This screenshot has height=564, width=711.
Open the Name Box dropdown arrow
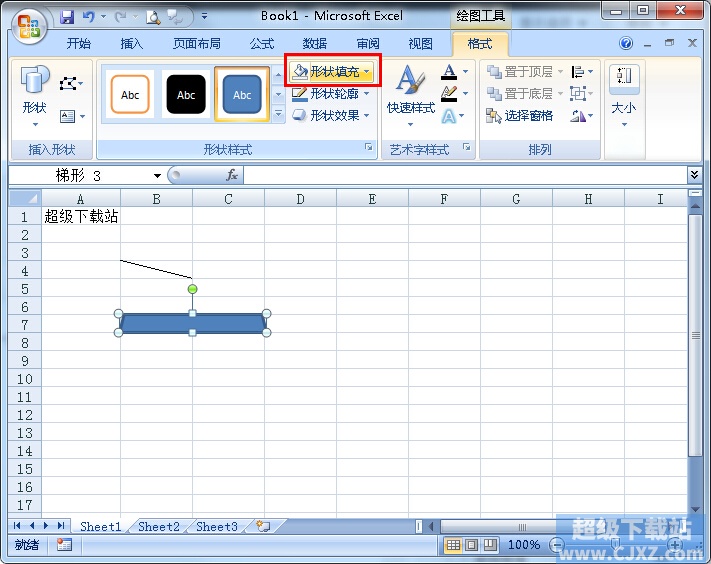pyautogui.click(x=157, y=176)
